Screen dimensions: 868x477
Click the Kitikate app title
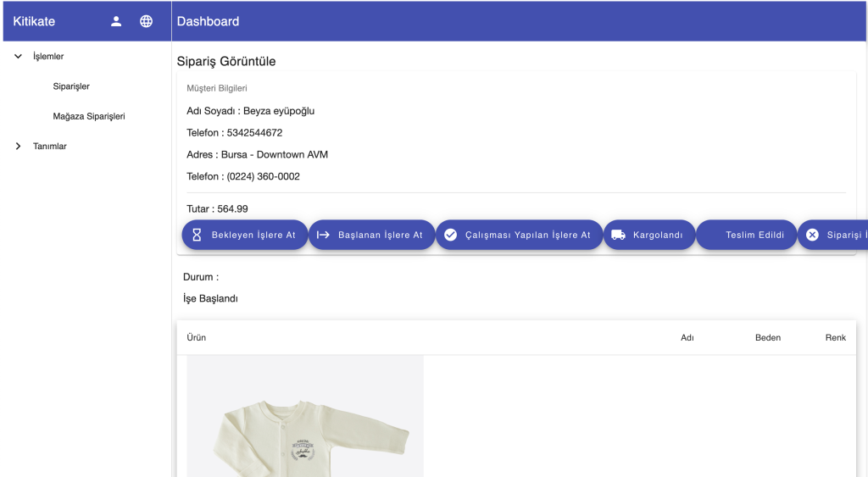coord(34,21)
